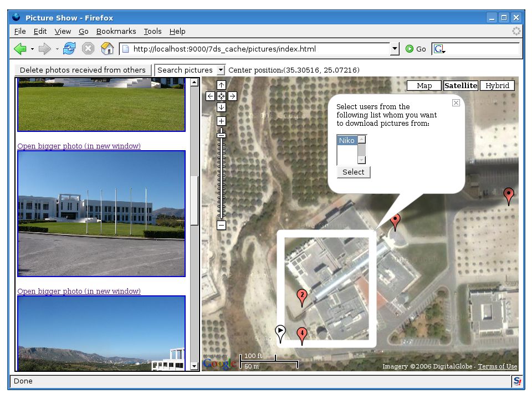This screenshot has width=532, height=399.
Task: Click the URL address field
Action: click(254, 49)
